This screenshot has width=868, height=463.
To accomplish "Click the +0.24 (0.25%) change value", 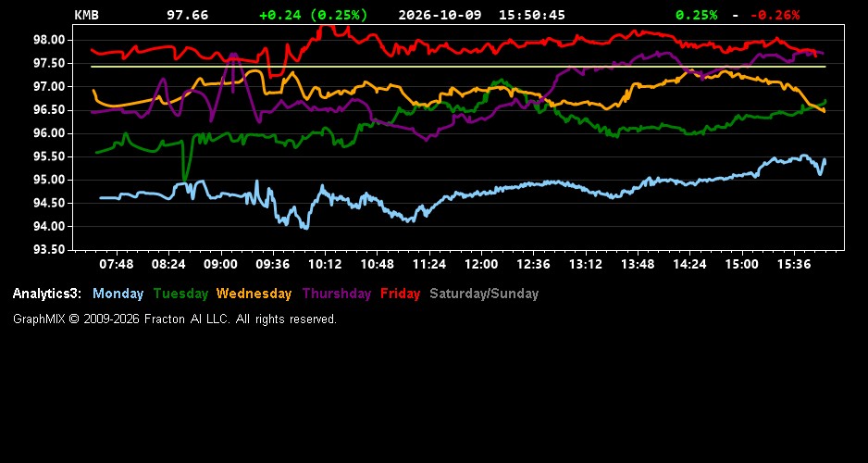I will 314,15.
